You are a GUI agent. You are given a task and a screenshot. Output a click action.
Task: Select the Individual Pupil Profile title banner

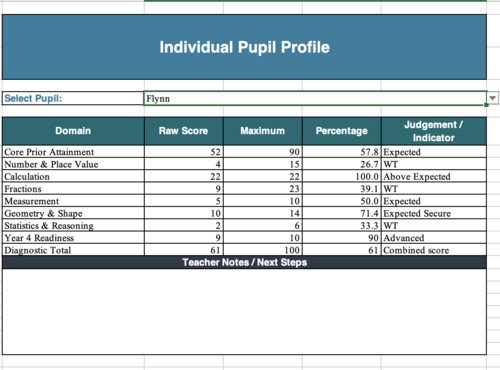(244, 47)
